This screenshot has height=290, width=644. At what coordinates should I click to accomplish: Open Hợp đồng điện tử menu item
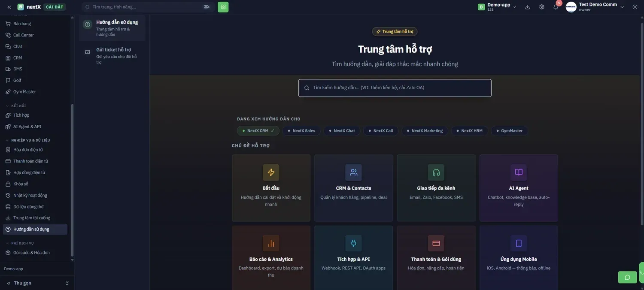(x=35, y=172)
